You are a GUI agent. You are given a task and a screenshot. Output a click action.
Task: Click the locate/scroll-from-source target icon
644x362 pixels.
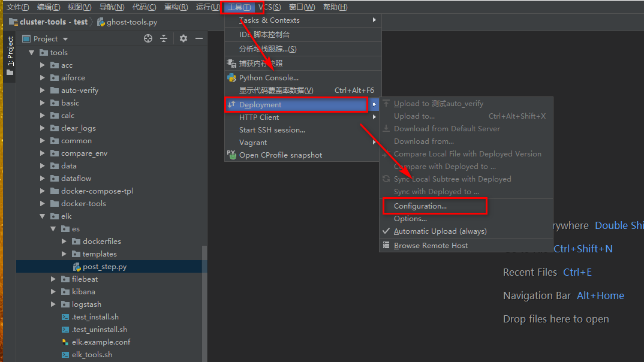click(x=148, y=38)
